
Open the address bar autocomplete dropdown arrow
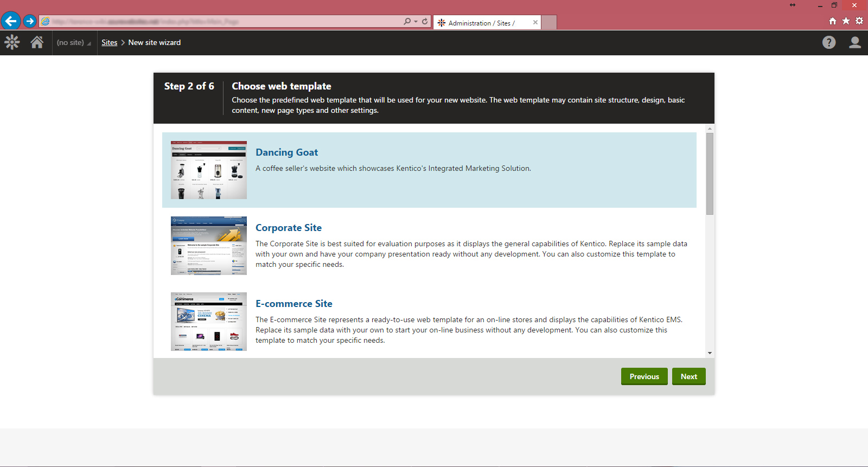click(x=416, y=22)
